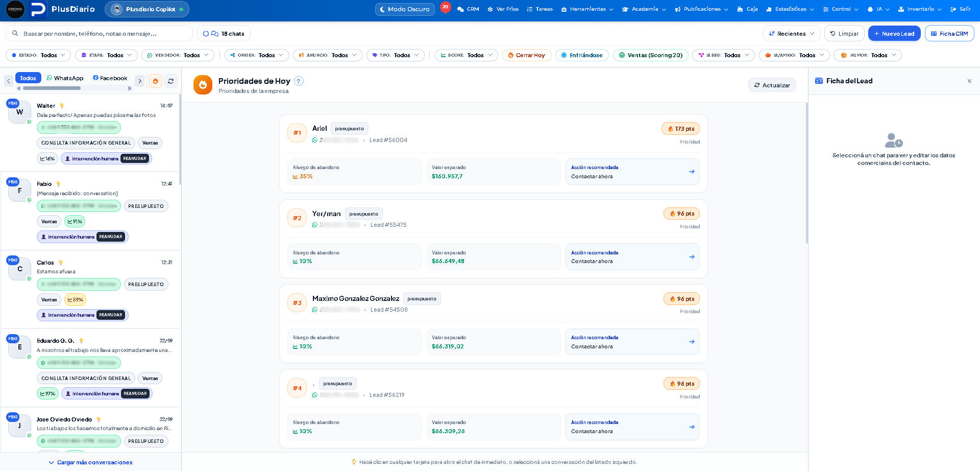Click the fire priorities icon above chat list
The height and width of the screenshot is (471, 980).
coord(156,81)
